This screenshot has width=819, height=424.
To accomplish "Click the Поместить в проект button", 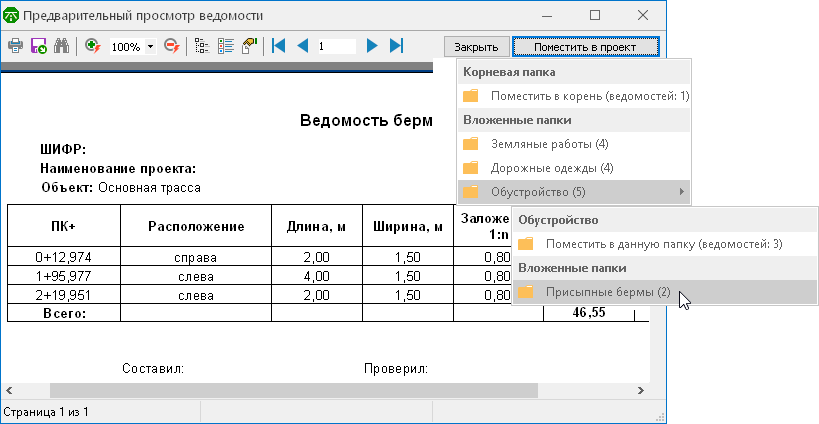I will (585, 47).
